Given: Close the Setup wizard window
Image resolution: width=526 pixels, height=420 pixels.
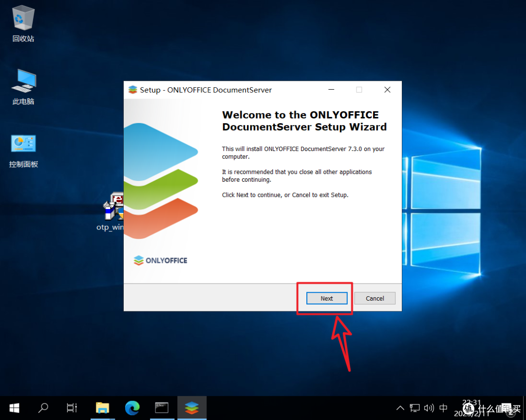Looking at the screenshot, I should (387, 90).
